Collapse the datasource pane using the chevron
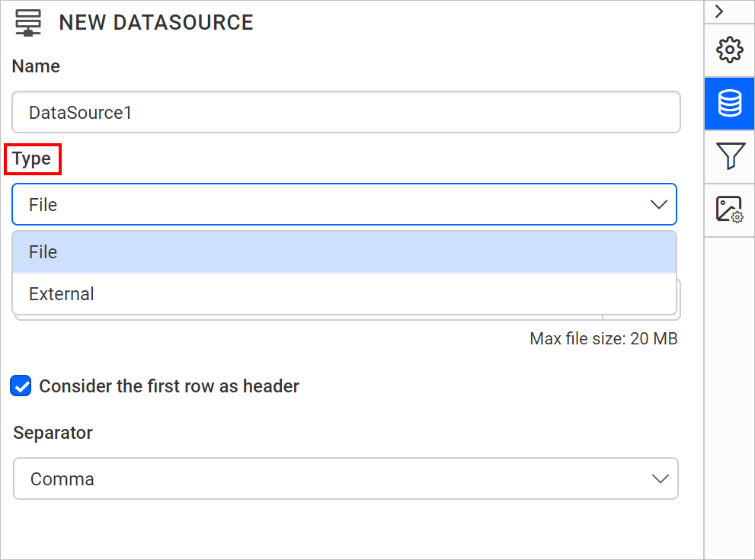 pyautogui.click(x=720, y=11)
